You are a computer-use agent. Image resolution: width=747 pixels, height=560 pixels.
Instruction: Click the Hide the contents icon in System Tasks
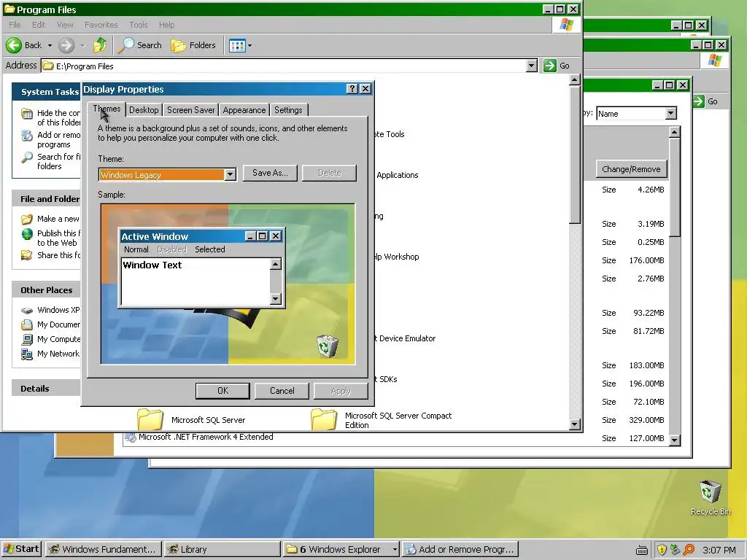click(x=27, y=114)
